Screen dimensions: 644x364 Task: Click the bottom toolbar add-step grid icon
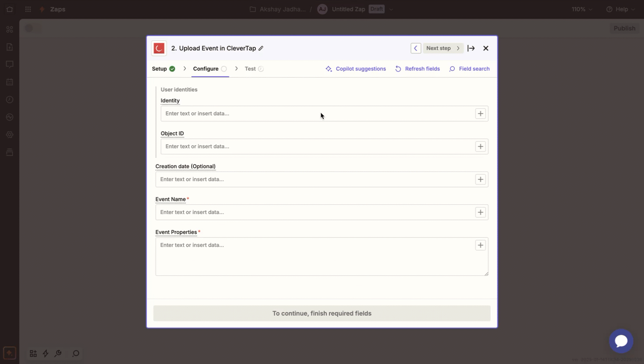33,353
